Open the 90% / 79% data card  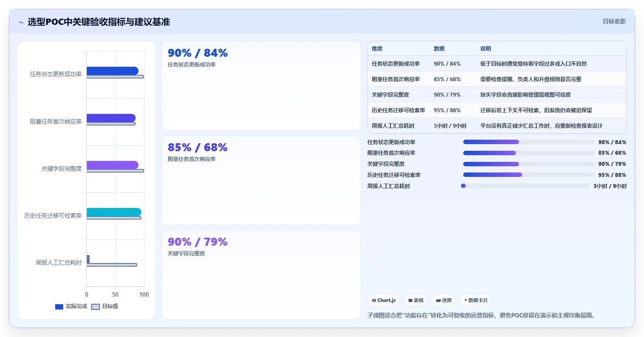(261, 274)
